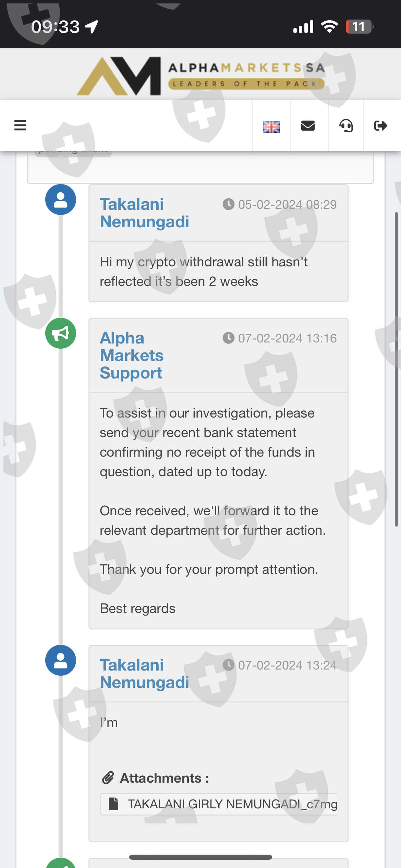
Task: Switch language using the UK flag
Action: click(x=271, y=126)
